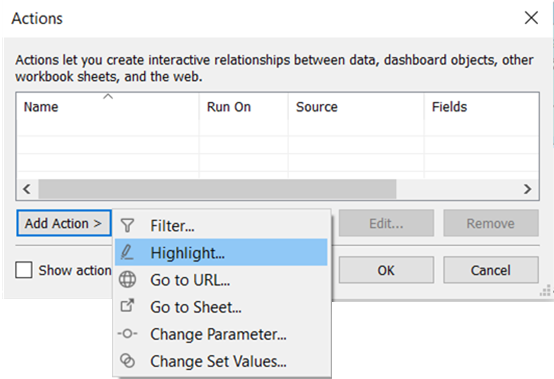Click the left scroll arrow of table
The width and height of the screenshot is (554, 379).
(x=27, y=189)
